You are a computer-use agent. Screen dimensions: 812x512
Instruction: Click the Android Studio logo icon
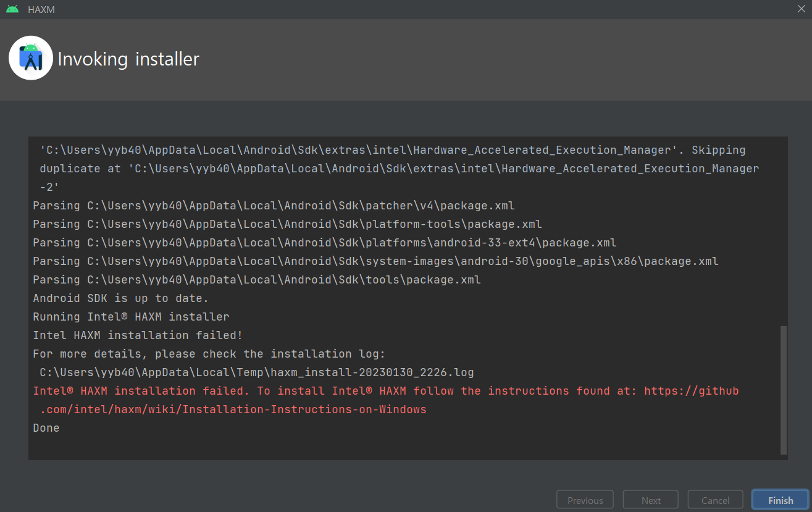(x=31, y=57)
